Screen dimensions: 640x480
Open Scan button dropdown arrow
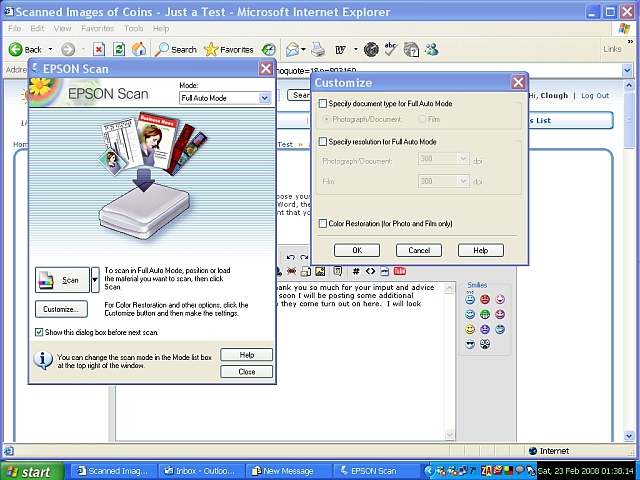point(95,280)
